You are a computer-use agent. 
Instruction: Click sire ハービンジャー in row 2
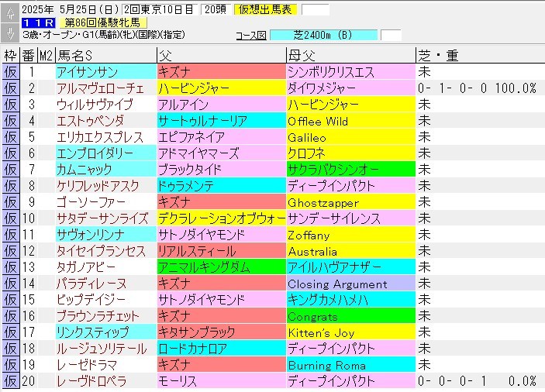[222, 88]
